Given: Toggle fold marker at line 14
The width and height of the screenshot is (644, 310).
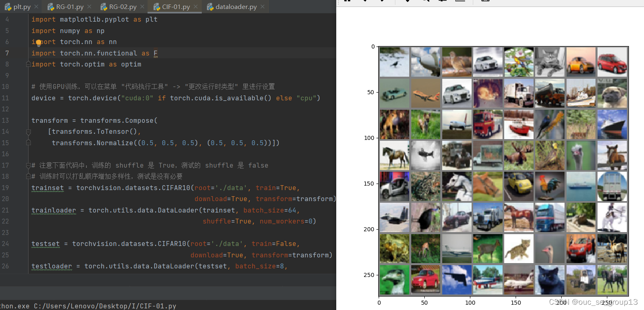Looking at the screenshot, I should pos(28,132).
